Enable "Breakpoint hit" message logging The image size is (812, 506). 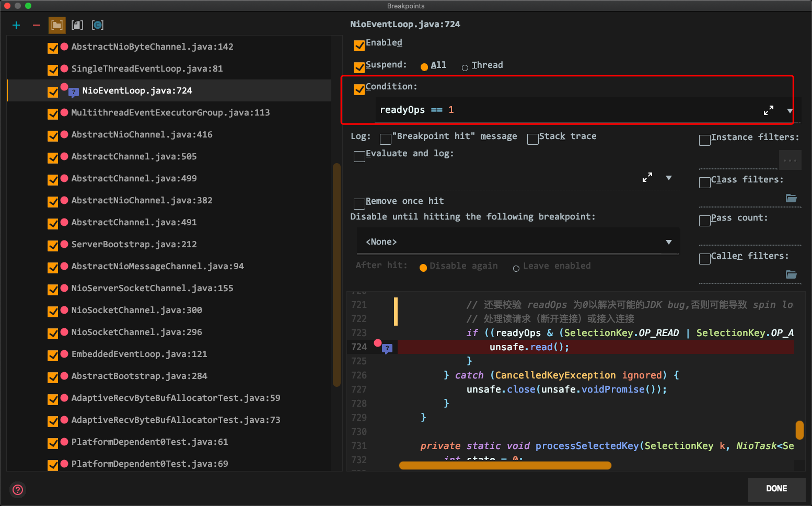[386, 139]
